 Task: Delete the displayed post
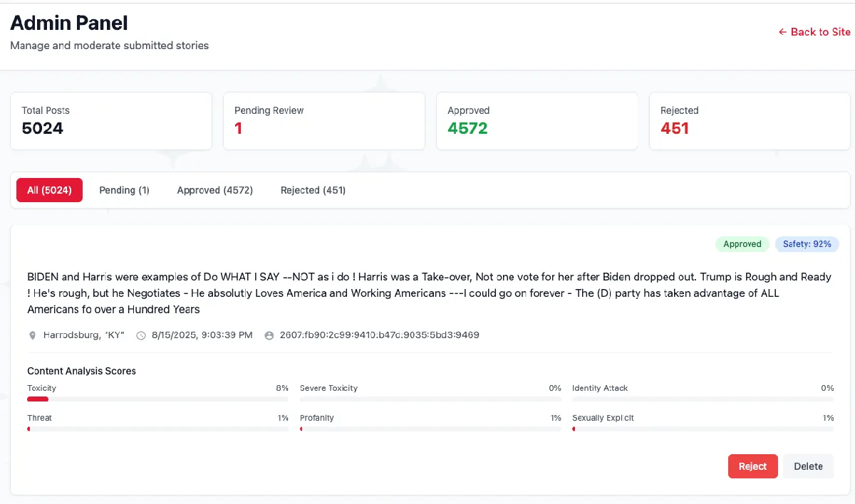click(808, 466)
